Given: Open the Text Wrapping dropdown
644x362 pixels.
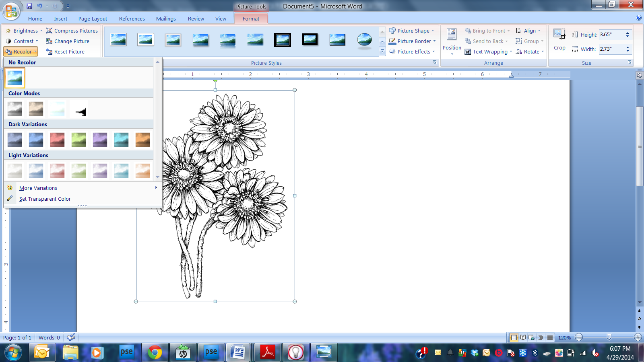Looking at the screenshot, I should (488, 51).
